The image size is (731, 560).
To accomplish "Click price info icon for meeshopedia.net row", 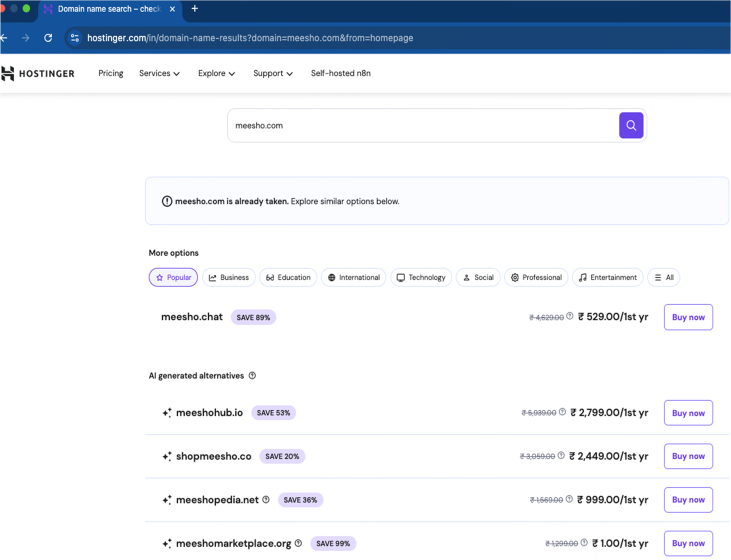I will (x=569, y=499).
